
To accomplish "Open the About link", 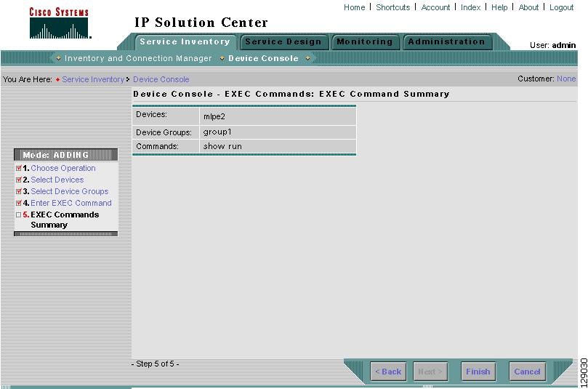I will pos(528,7).
